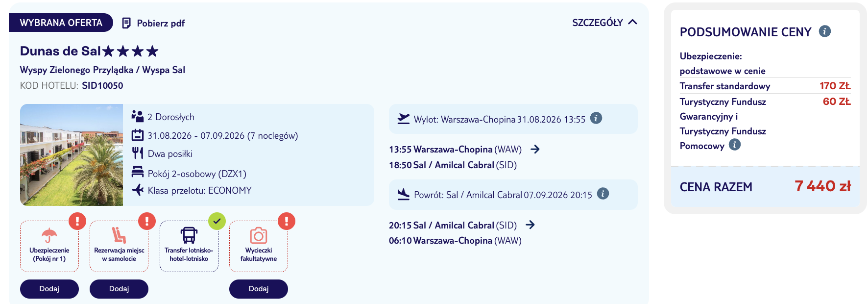Open info icon next to return flight

point(603,194)
